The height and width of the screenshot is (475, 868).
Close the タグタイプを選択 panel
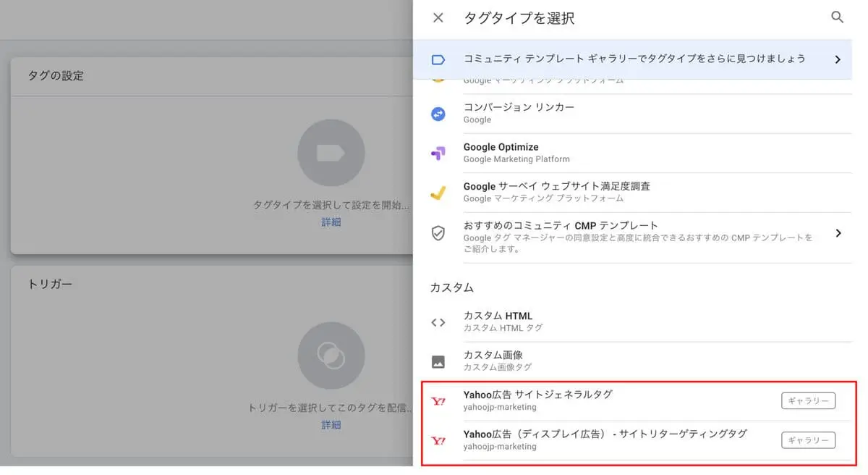pyautogui.click(x=437, y=17)
